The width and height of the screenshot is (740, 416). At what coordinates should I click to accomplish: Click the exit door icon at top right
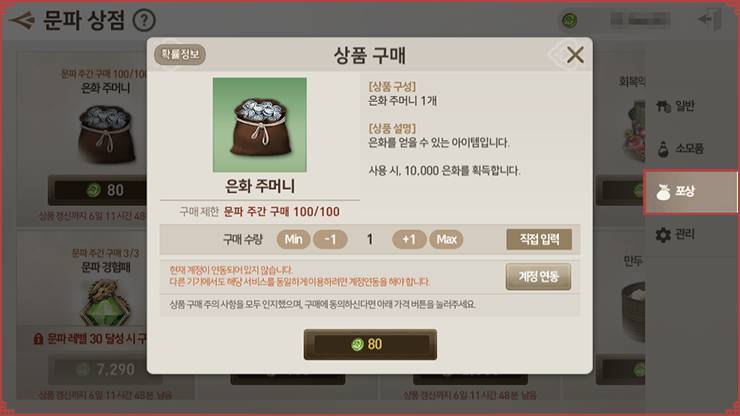pos(710,20)
